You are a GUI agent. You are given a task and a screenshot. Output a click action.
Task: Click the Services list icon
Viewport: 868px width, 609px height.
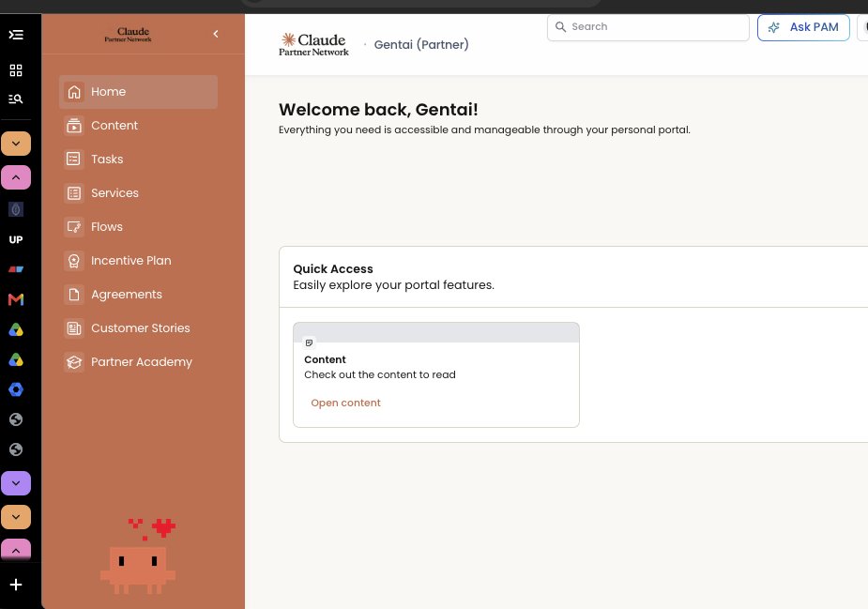(x=73, y=193)
